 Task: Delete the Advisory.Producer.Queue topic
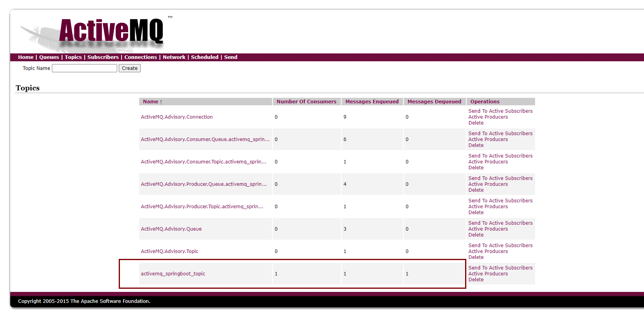click(x=476, y=190)
